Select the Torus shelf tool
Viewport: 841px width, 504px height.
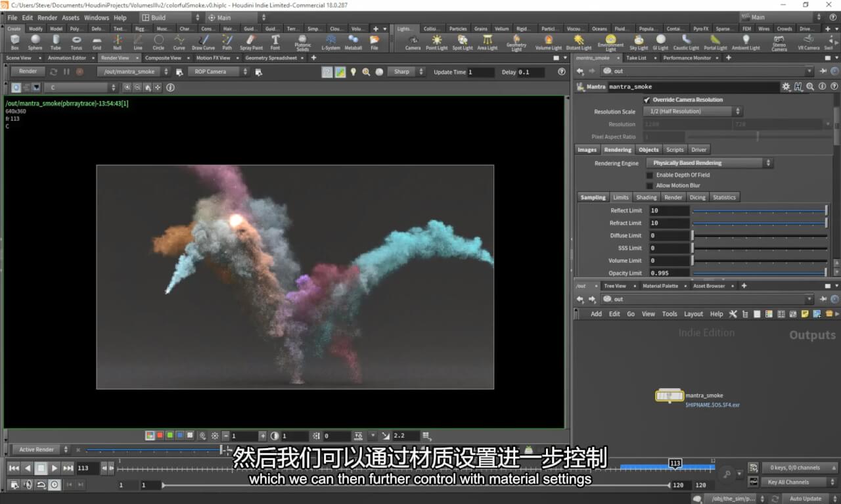pos(76,43)
